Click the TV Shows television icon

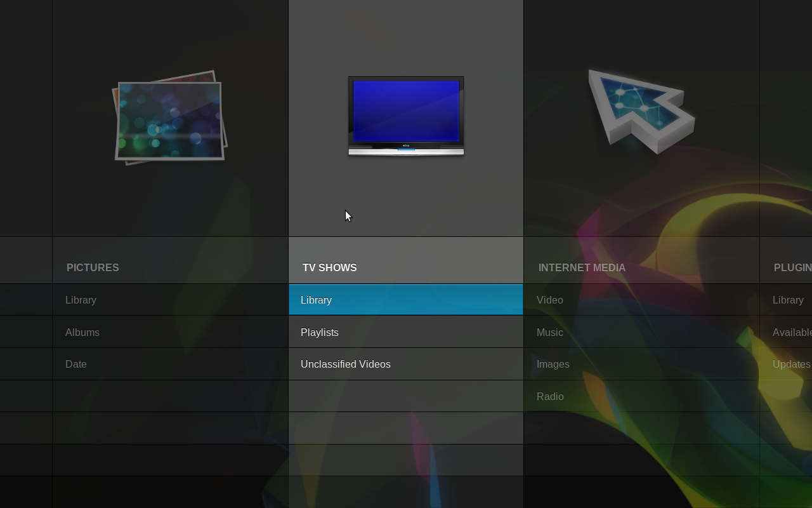(406, 116)
